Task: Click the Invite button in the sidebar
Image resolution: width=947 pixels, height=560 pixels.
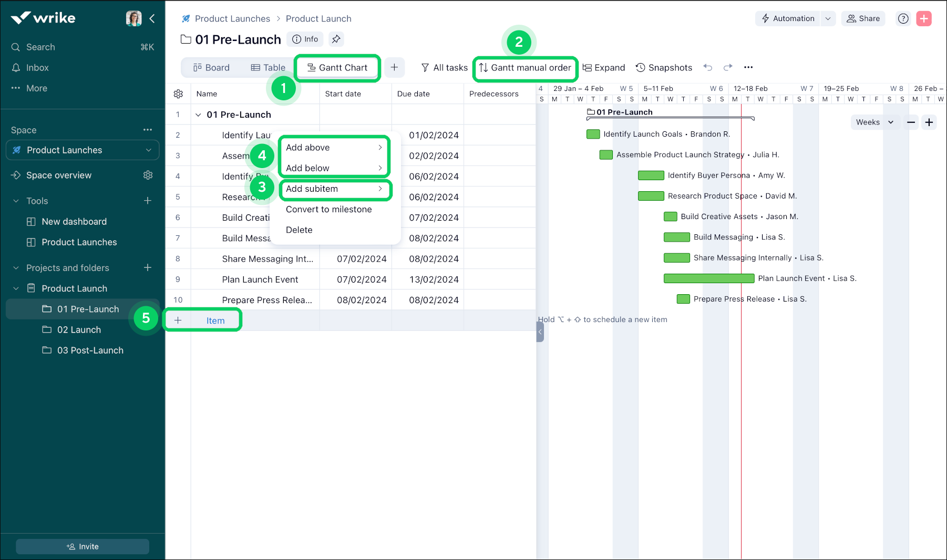Action: (x=82, y=546)
